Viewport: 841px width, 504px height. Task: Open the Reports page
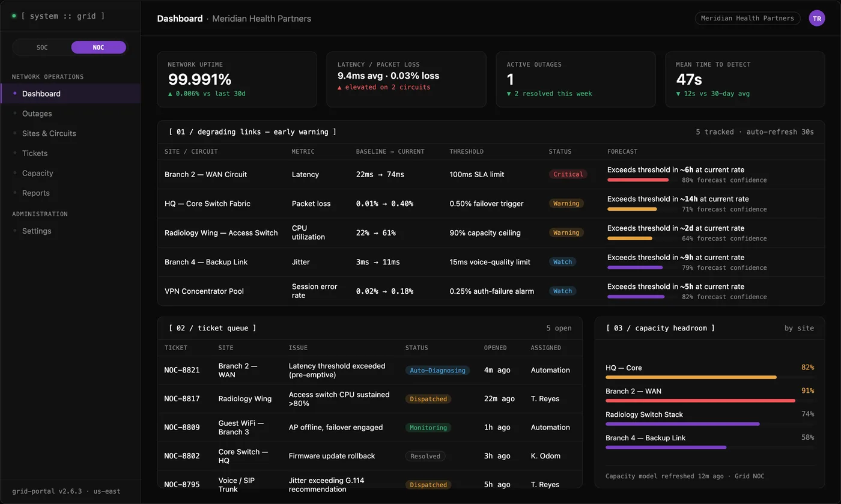click(70, 193)
